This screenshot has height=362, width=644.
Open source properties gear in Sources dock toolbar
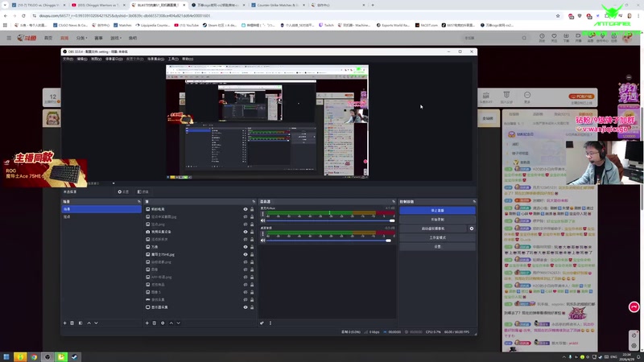pyautogui.click(x=163, y=323)
